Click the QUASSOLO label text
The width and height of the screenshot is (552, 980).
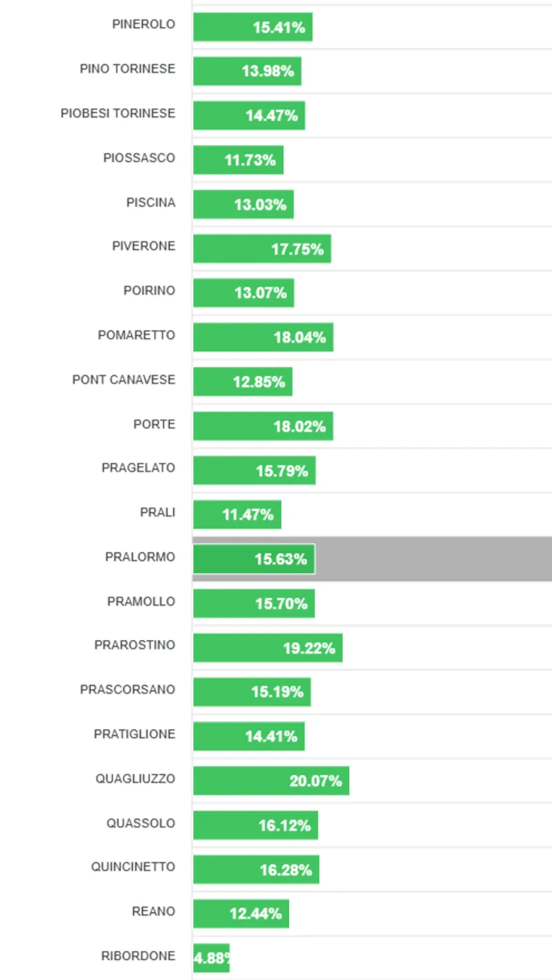click(x=141, y=823)
